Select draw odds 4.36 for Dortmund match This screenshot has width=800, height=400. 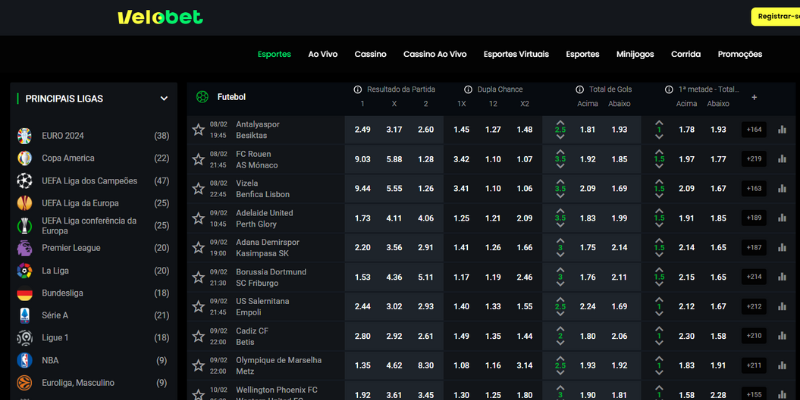pos(394,278)
